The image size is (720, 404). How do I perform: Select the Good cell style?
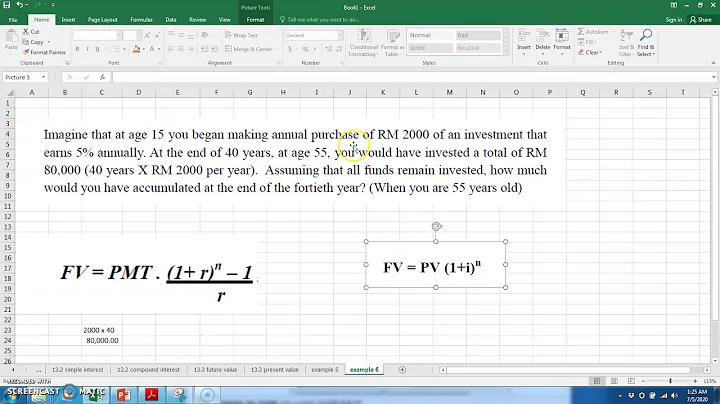(x=431, y=48)
